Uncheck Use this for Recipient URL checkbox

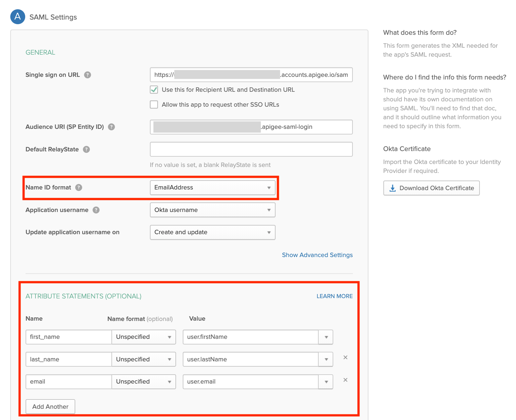tap(154, 90)
